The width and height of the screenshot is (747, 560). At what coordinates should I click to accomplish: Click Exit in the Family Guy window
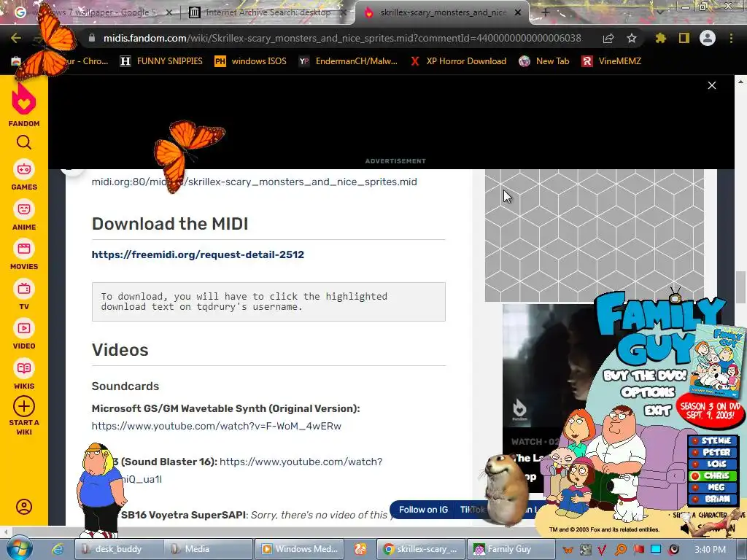click(658, 410)
